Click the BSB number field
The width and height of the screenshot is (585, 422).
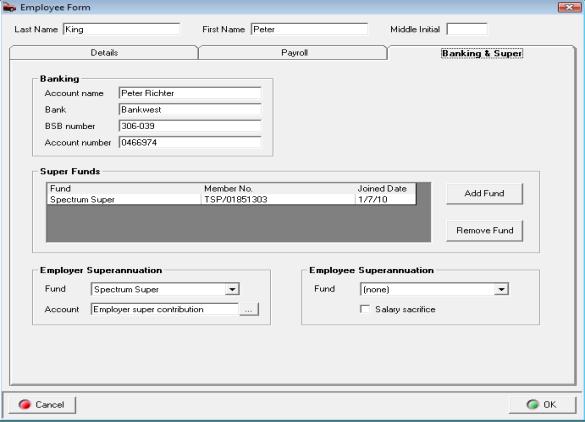pyautogui.click(x=190, y=126)
